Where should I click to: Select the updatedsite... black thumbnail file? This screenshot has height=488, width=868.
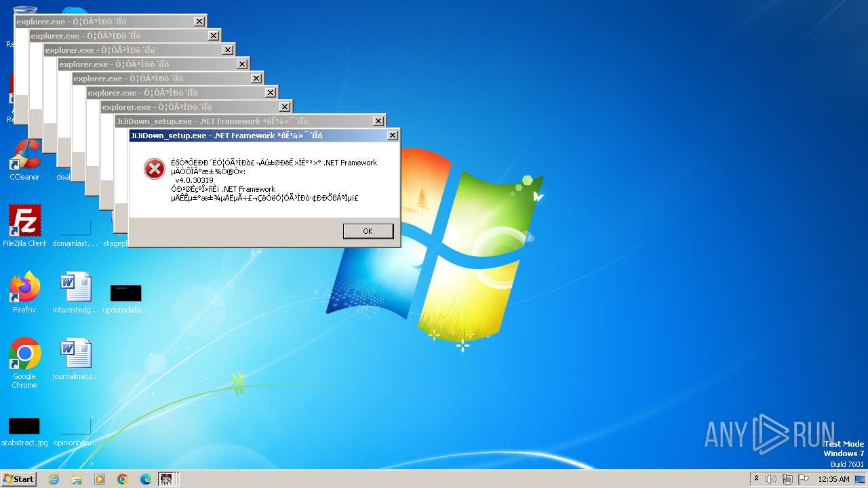point(125,299)
